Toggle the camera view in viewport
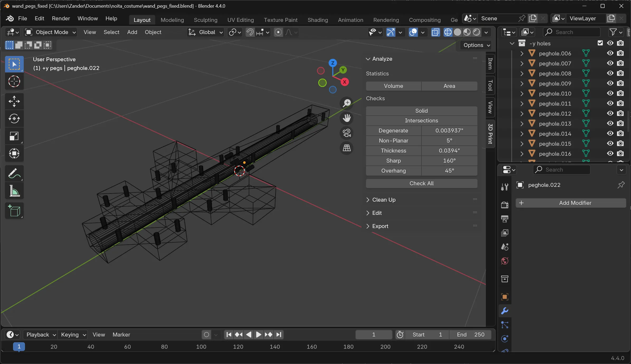 (x=347, y=133)
